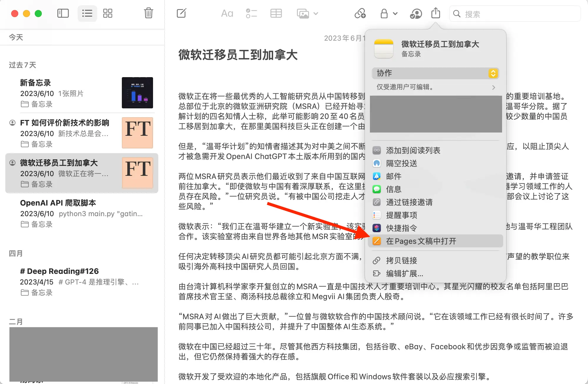This screenshot has height=384, width=588.
Task: Click shared icon beside 微软迁移 list note
Action: [12, 163]
